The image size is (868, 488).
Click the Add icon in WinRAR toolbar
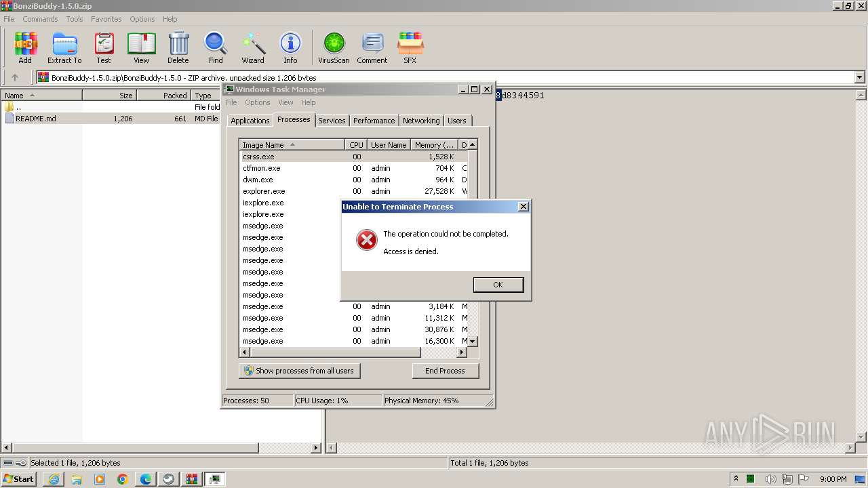click(25, 47)
